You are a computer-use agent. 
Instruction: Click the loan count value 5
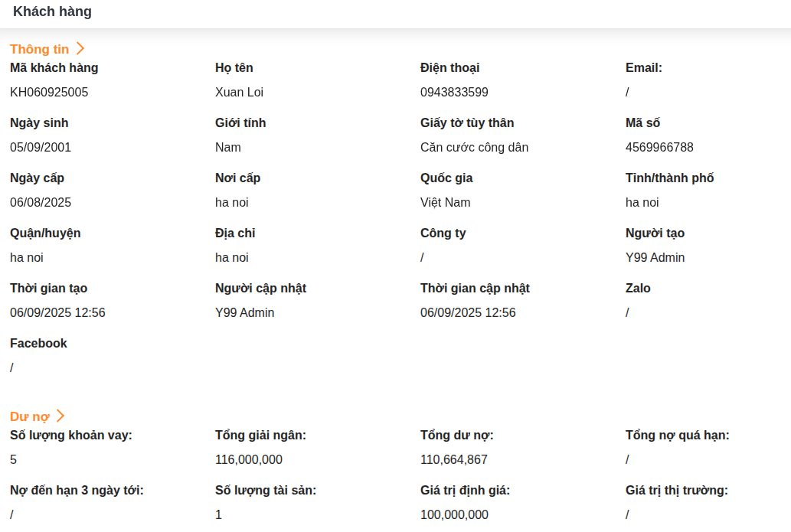(14, 460)
